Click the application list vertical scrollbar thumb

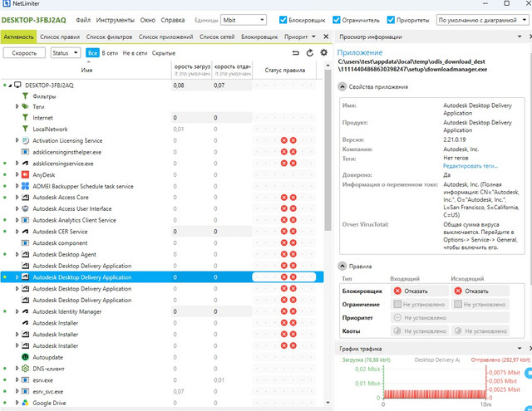coord(328,150)
